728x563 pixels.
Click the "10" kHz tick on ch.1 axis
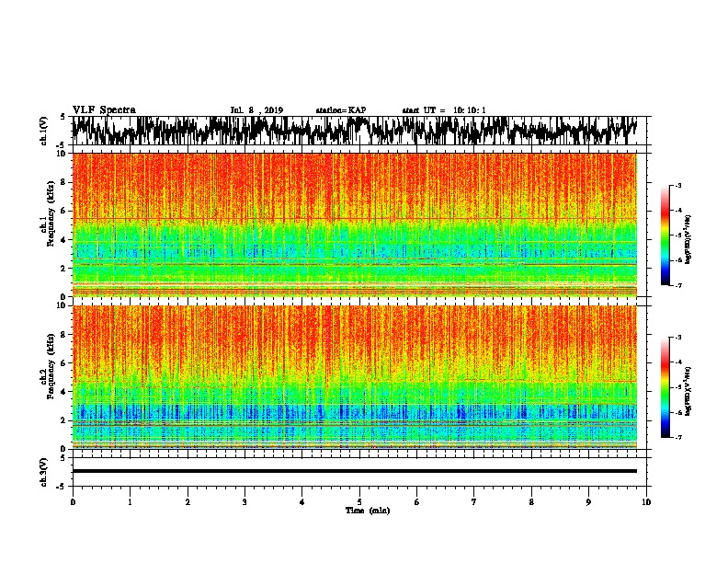(x=61, y=154)
